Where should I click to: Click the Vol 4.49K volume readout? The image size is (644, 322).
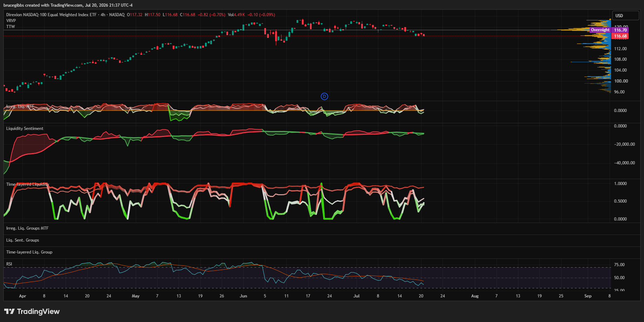(237, 15)
